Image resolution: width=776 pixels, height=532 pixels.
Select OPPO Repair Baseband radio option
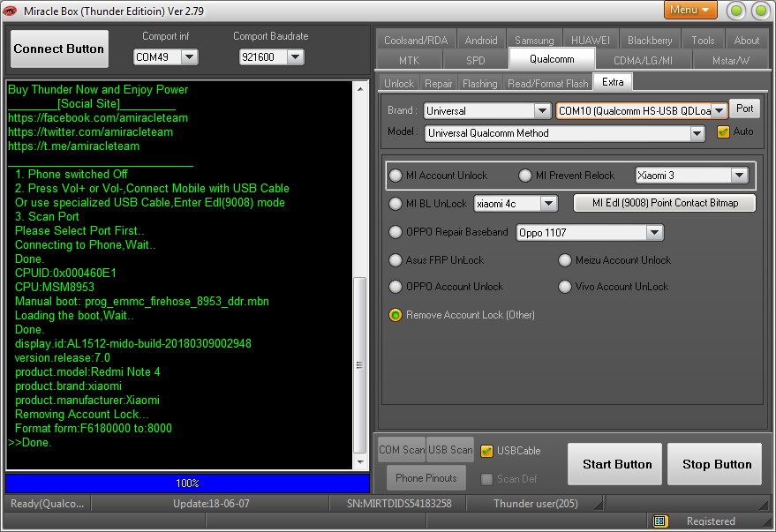[396, 232]
